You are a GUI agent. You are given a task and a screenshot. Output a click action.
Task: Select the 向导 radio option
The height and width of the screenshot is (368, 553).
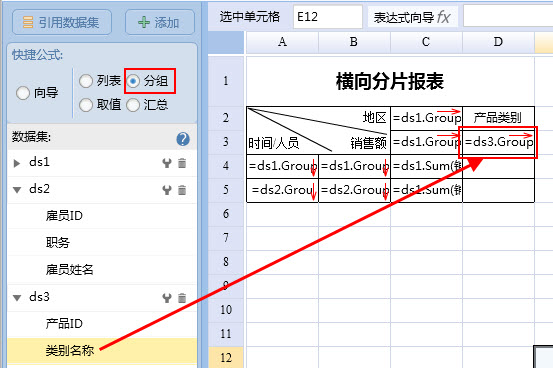click(23, 93)
